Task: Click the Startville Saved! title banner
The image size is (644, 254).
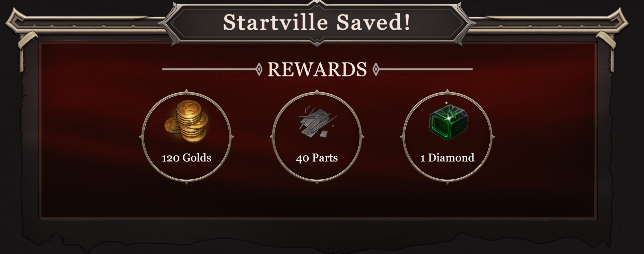Action: (x=317, y=23)
